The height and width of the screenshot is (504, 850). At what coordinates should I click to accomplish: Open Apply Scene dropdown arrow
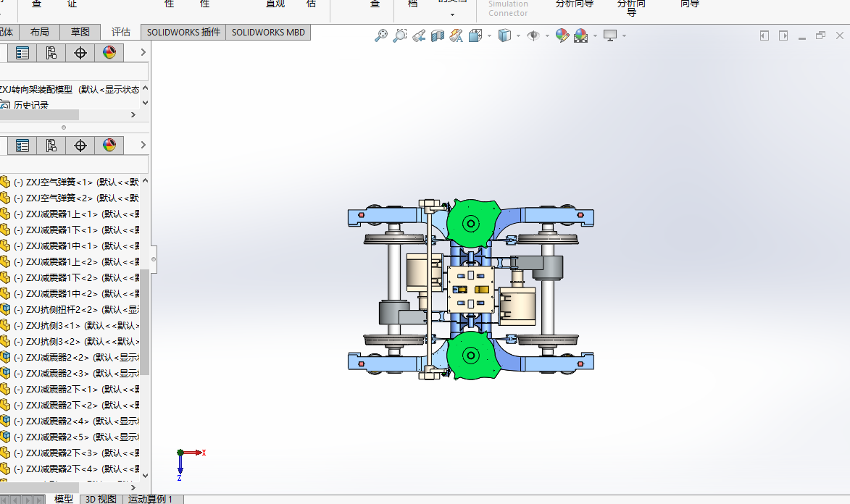595,35
